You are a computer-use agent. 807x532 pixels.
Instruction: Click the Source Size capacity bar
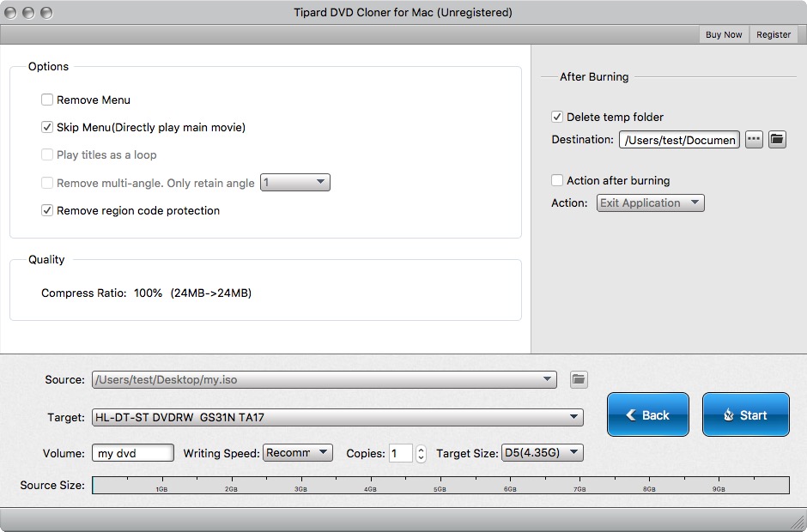(x=440, y=485)
